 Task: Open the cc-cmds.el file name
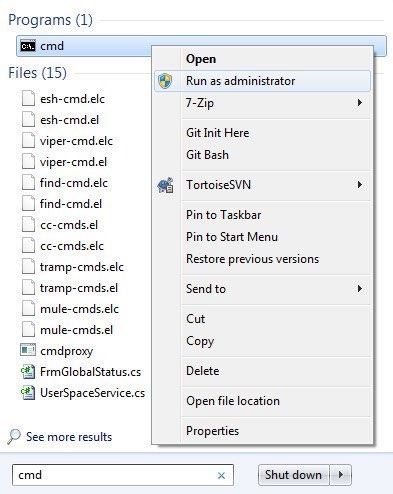pos(69,225)
